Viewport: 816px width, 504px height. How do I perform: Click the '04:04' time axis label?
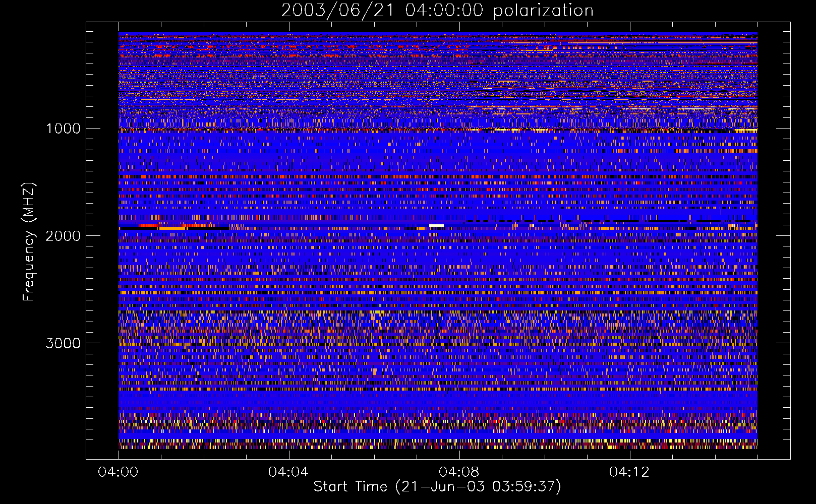pos(288,472)
